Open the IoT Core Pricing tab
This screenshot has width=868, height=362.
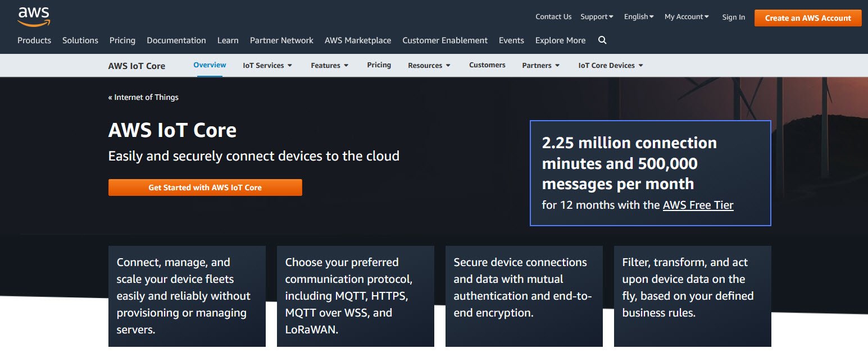coord(379,65)
